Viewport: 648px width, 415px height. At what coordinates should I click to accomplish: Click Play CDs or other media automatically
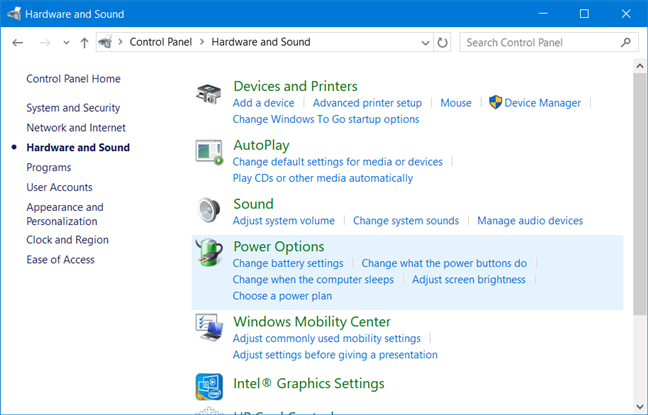(x=323, y=178)
